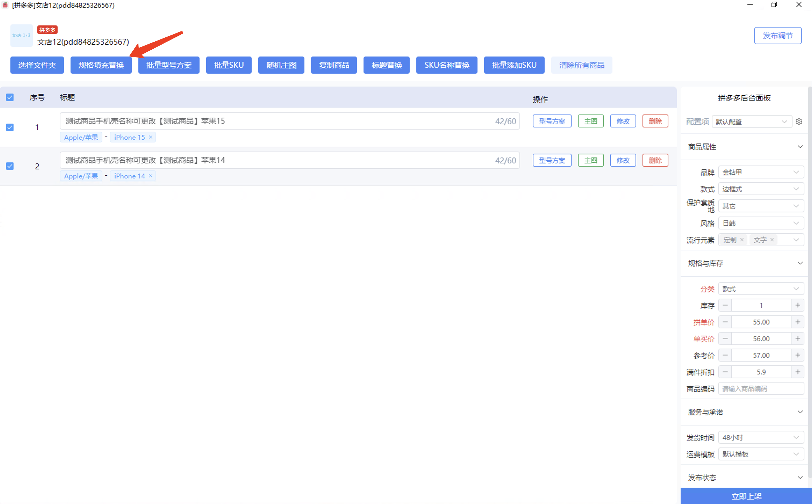
Task: Toggle the select-all checkbox in header
Action: point(10,97)
